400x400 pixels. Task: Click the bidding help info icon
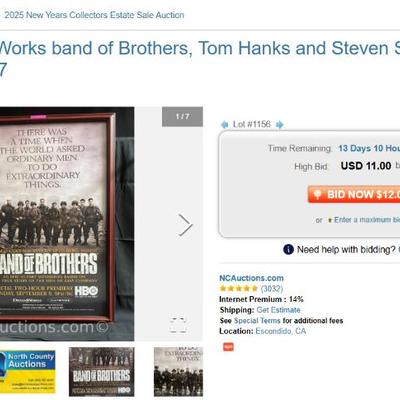(288, 249)
